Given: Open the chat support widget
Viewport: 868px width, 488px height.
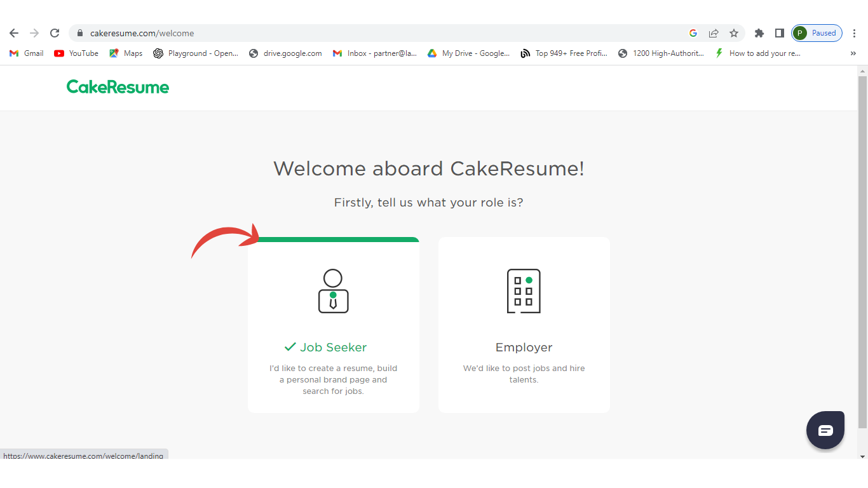Looking at the screenshot, I should pyautogui.click(x=825, y=430).
